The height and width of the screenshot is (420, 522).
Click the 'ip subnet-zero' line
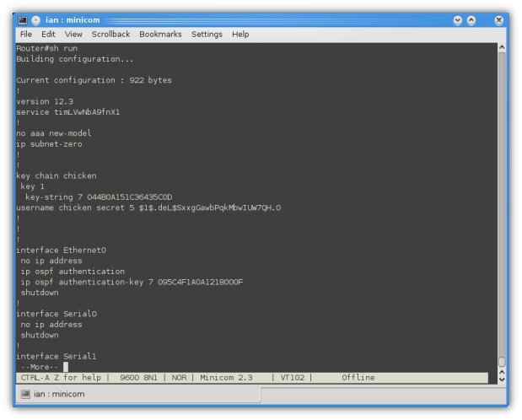point(49,144)
